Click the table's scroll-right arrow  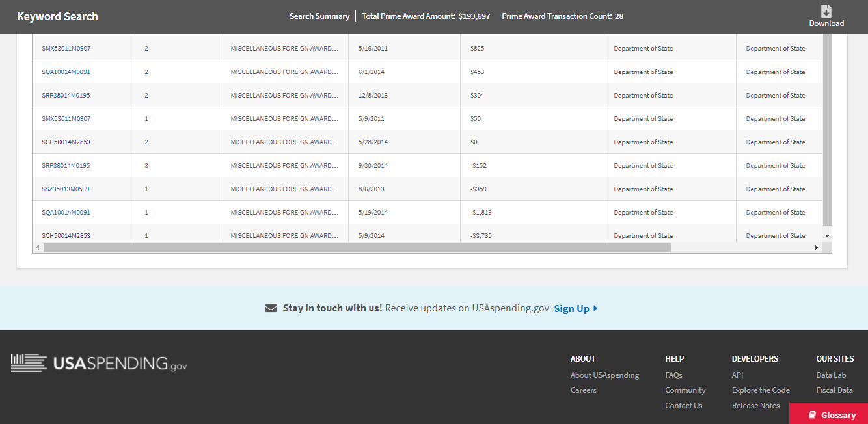pyautogui.click(x=817, y=247)
